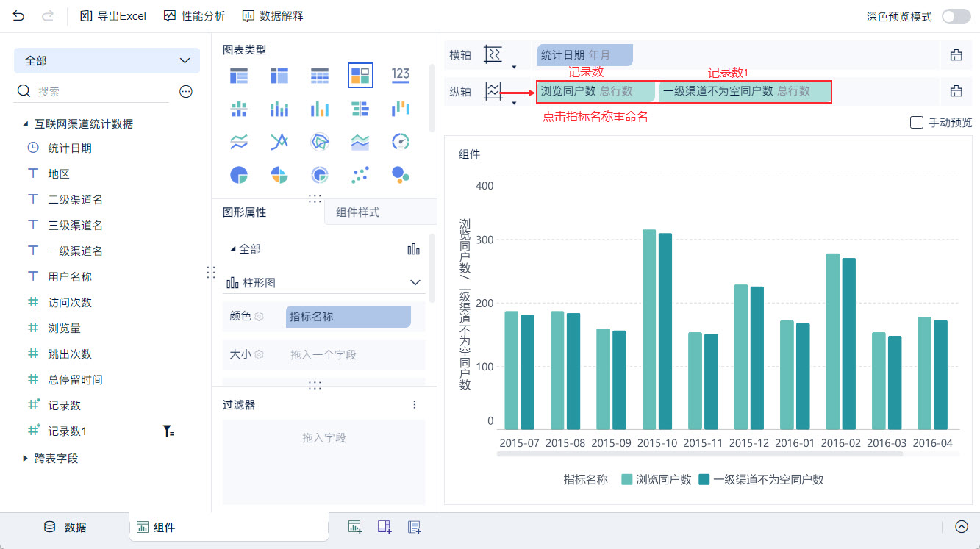
Task: Select the comparison bar chart type
Action: [x=360, y=109]
